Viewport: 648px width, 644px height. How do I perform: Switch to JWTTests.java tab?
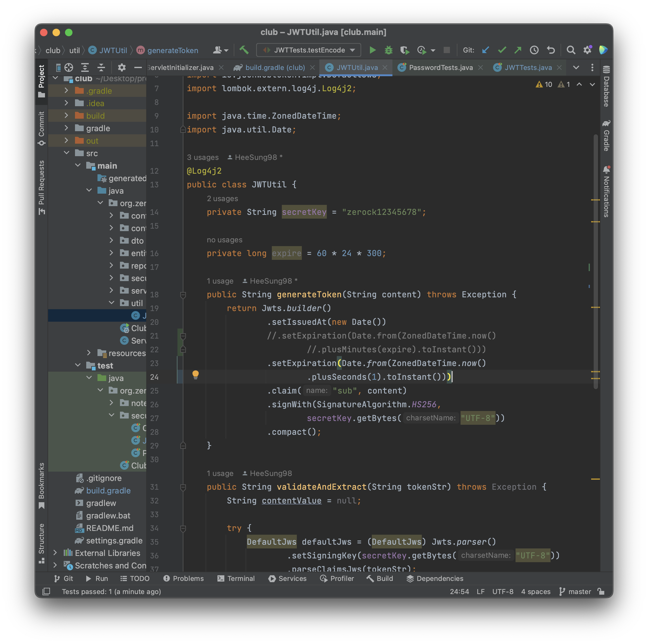point(528,68)
